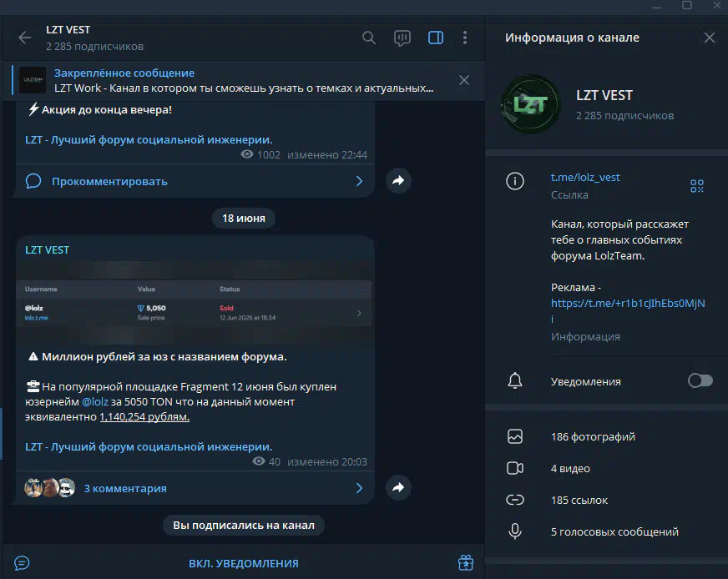The height and width of the screenshot is (579, 728).
Task: Toggle the right info sidebar panel icon
Action: point(436,38)
